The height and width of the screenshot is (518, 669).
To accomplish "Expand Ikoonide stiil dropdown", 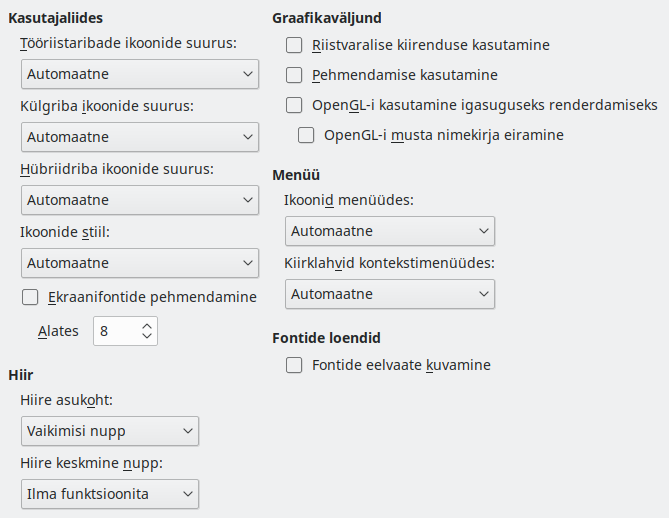I will [x=139, y=263].
